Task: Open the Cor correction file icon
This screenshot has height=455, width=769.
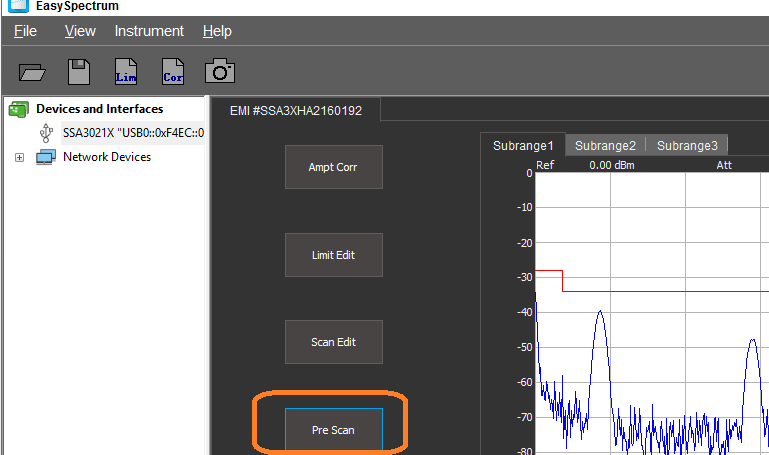Action: (173, 72)
